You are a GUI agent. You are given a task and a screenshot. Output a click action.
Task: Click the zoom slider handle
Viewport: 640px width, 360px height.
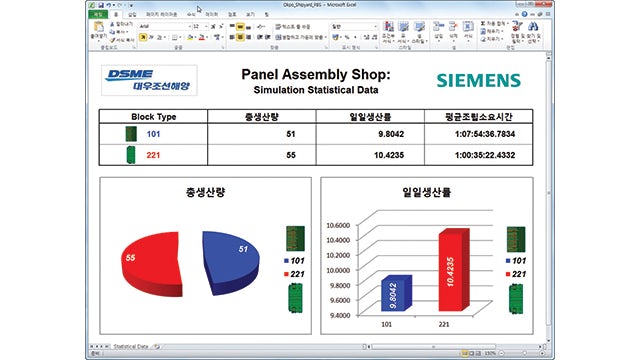(524, 353)
